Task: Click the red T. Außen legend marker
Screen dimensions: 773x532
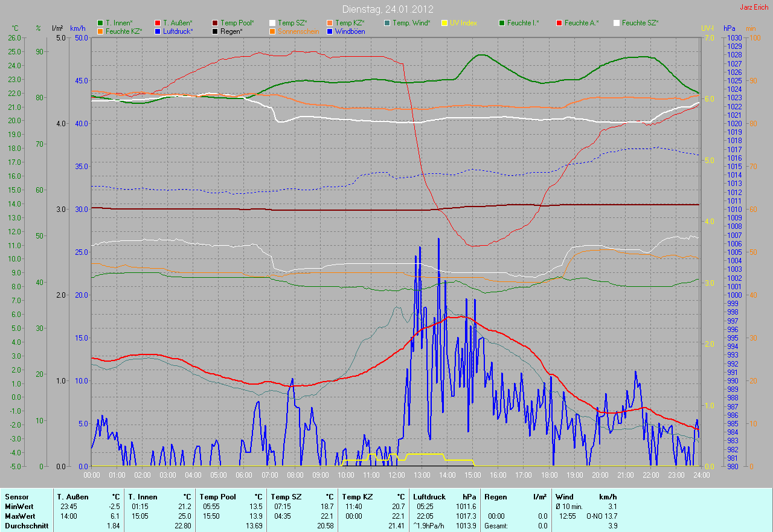Action: tap(158, 23)
